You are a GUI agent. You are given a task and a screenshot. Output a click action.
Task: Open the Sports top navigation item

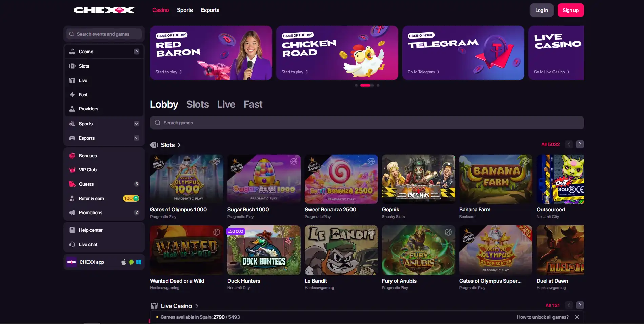185,10
